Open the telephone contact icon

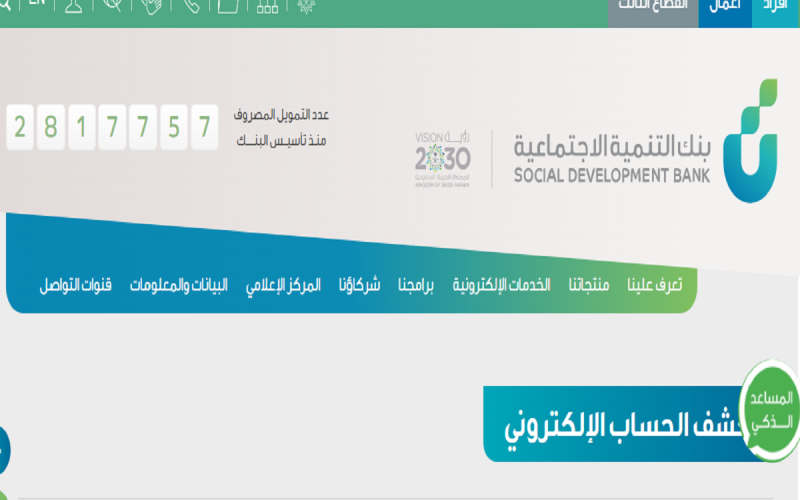point(191,6)
